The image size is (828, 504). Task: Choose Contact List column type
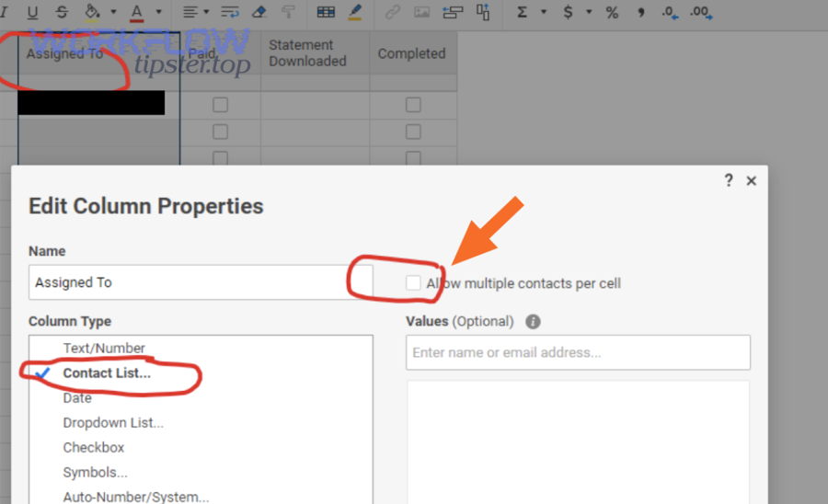107,373
